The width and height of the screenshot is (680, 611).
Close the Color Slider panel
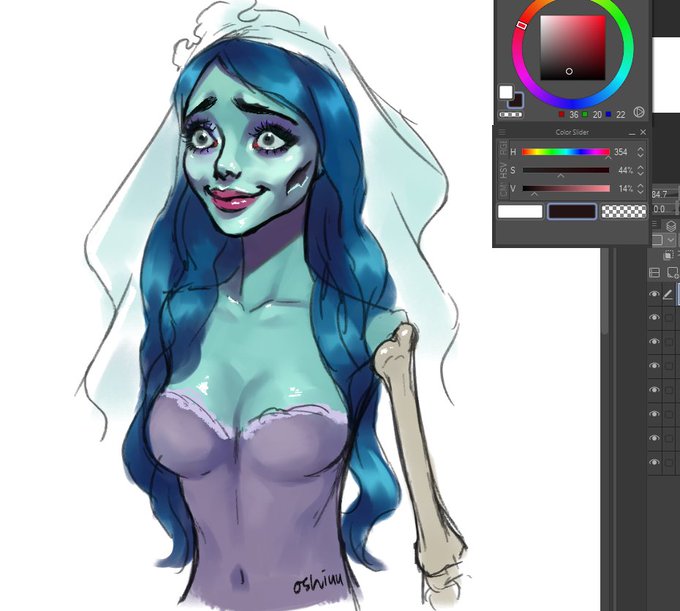643,132
